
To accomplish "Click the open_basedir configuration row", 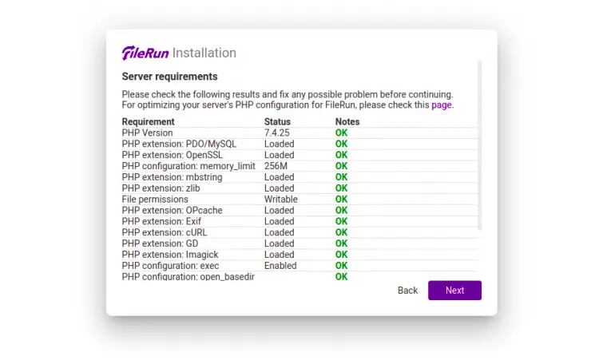I will click(x=299, y=276).
